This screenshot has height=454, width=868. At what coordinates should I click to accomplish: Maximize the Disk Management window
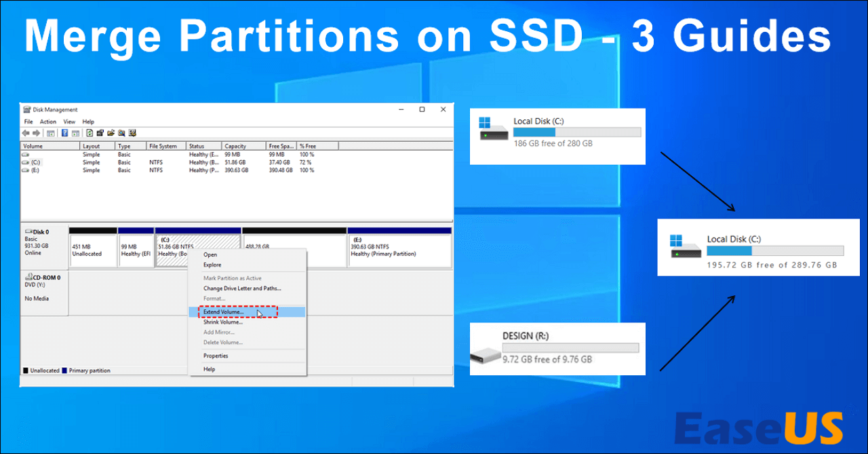422,109
